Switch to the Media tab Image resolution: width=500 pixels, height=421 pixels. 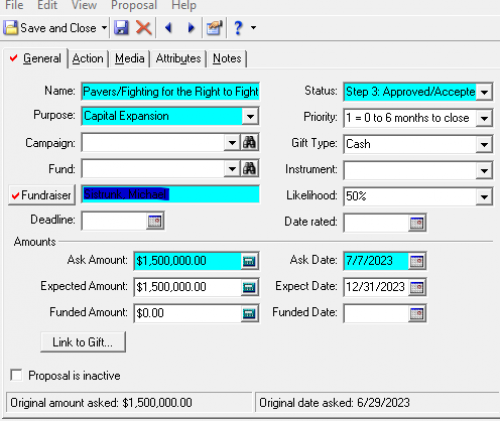[130, 59]
